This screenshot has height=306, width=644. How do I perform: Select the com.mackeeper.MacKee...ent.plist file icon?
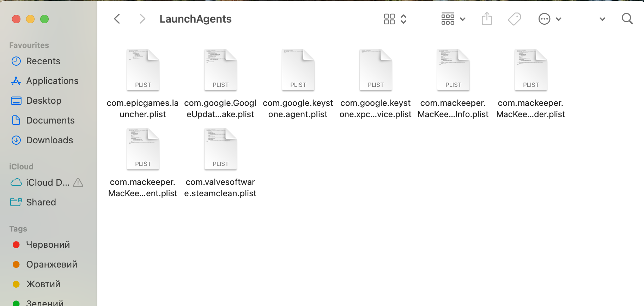[x=143, y=149]
